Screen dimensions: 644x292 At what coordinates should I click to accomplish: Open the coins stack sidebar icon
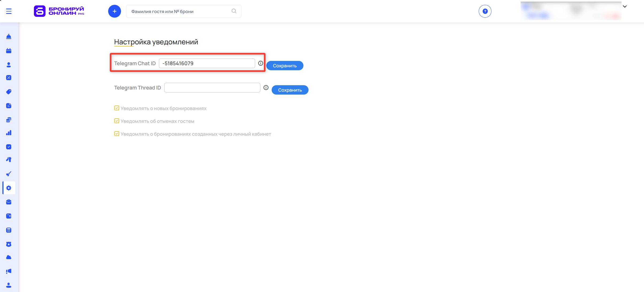9,120
